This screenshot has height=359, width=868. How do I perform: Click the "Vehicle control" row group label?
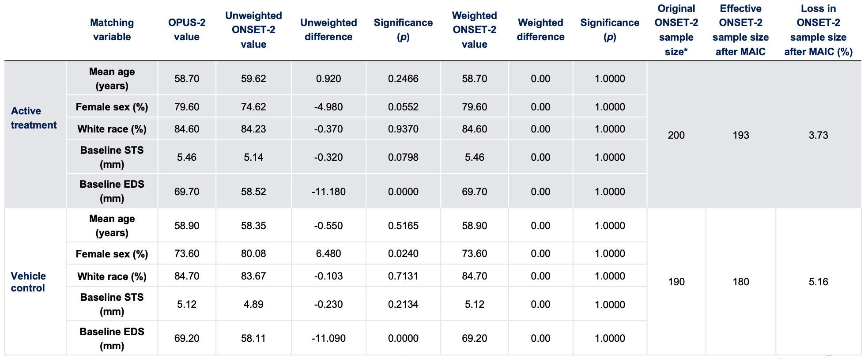tap(28, 282)
